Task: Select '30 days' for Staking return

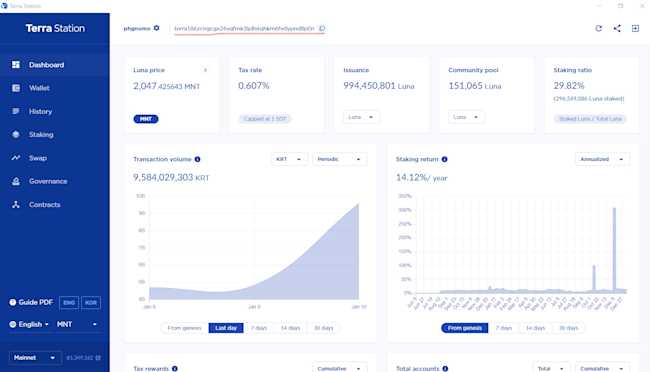Action: (568, 328)
